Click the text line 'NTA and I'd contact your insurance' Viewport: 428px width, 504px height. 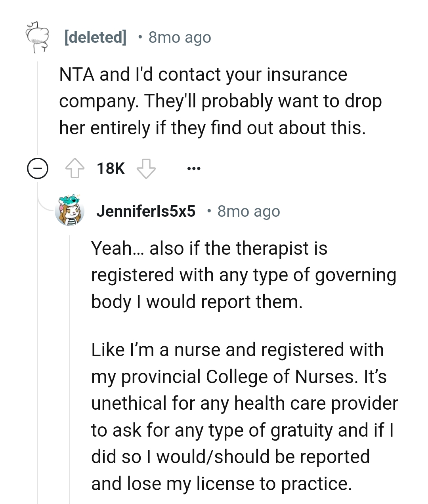[x=203, y=74]
